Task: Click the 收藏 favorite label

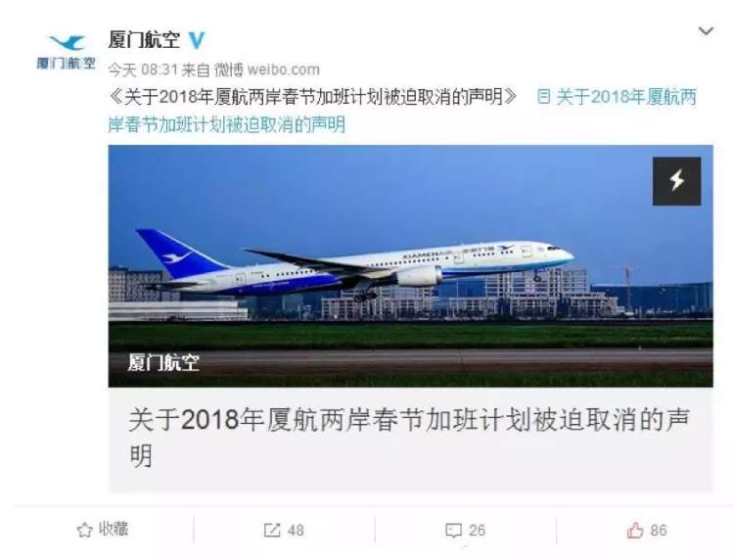Action: click(114, 529)
